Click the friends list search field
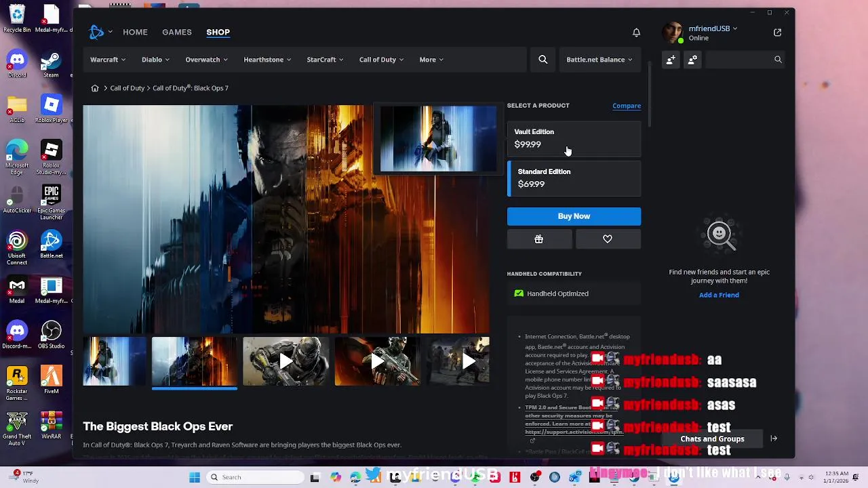This screenshot has width=868, height=488. (745, 60)
